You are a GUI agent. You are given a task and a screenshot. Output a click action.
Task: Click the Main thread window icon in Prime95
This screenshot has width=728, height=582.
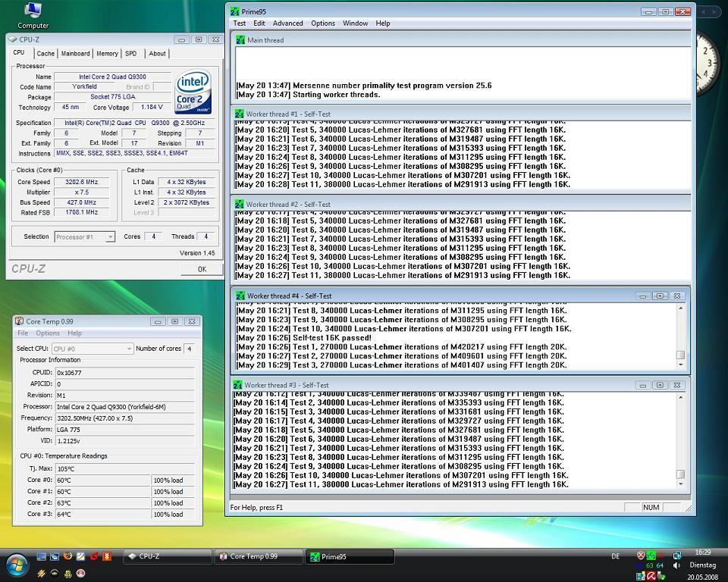coord(240,40)
